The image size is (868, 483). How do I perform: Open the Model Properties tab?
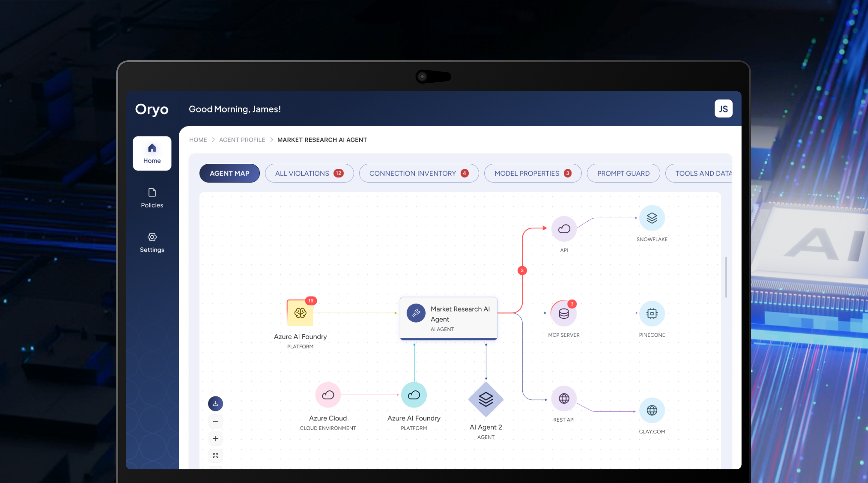pyautogui.click(x=533, y=173)
